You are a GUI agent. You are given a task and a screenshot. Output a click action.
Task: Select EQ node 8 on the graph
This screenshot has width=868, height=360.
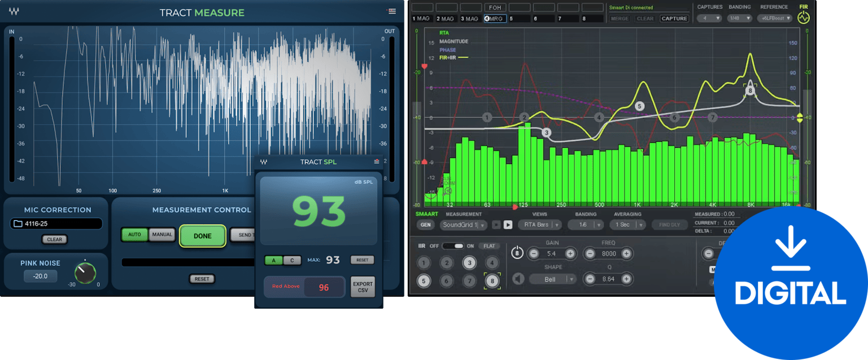point(750,90)
